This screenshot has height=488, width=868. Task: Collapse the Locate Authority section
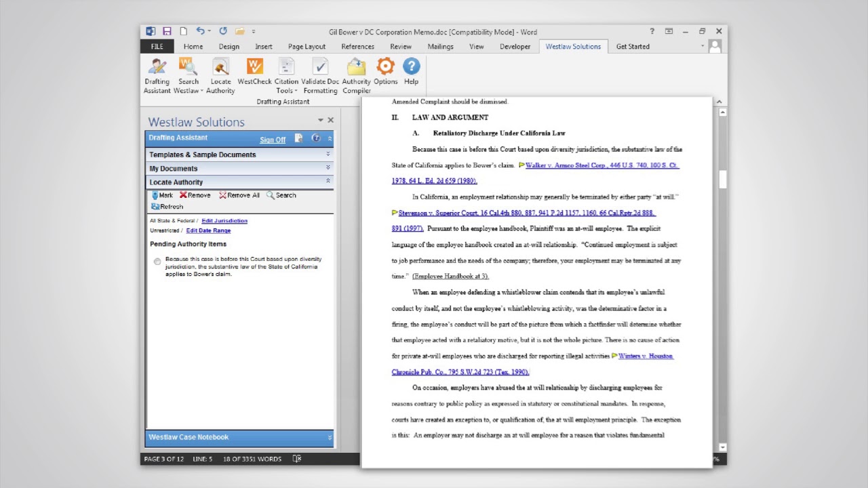328,182
